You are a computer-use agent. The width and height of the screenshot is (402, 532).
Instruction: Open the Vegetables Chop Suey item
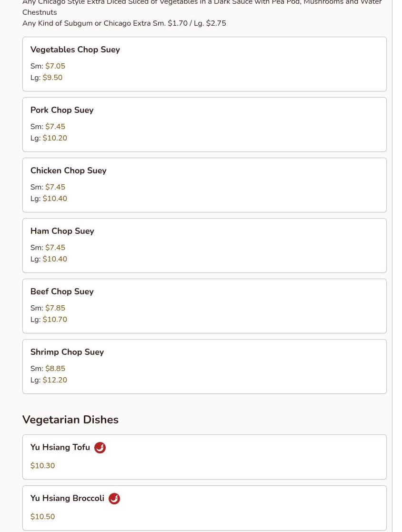click(x=204, y=64)
